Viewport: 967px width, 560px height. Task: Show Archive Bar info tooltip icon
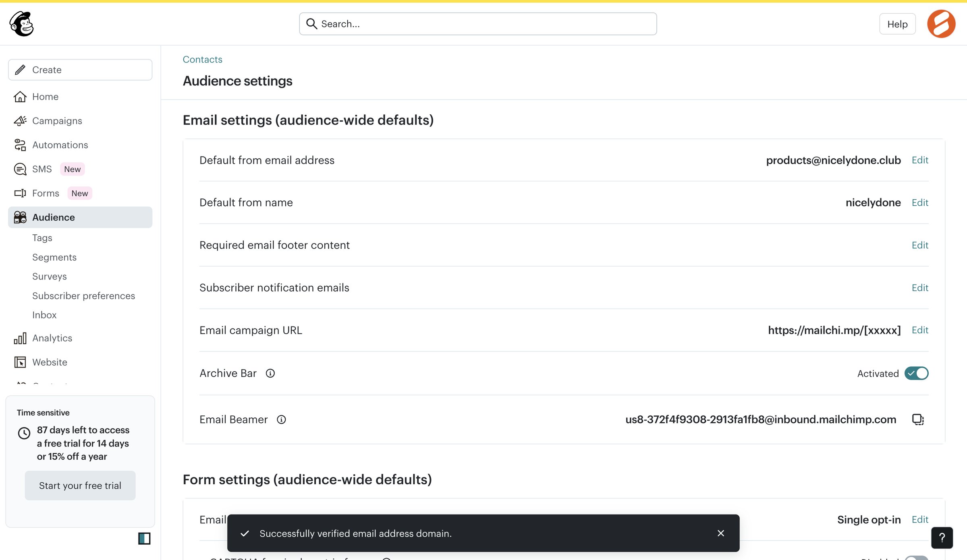point(270,373)
